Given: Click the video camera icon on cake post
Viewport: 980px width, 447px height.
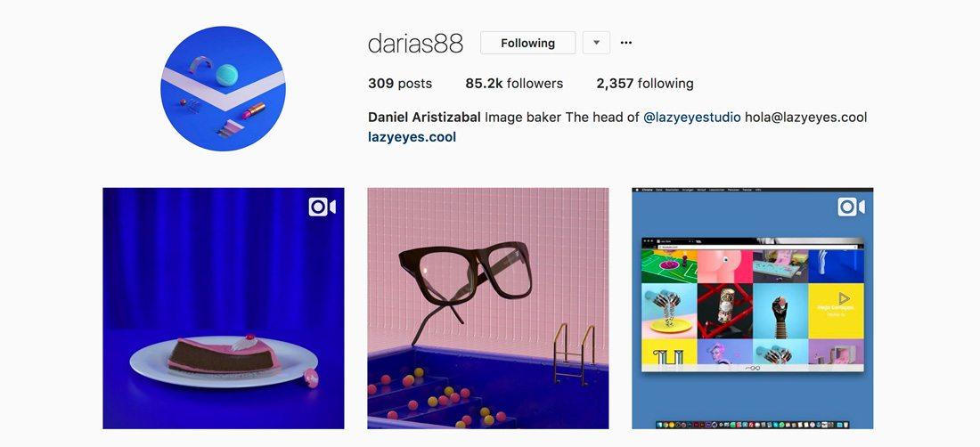Looking at the screenshot, I should pos(322,207).
